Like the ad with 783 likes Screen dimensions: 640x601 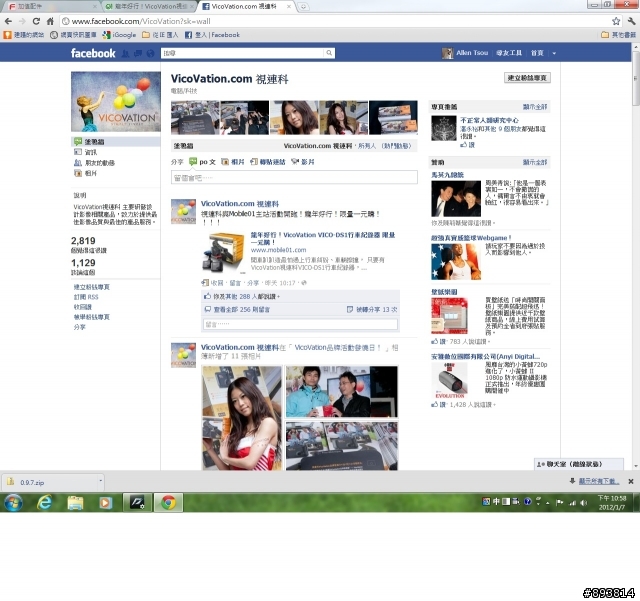click(x=438, y=341)
